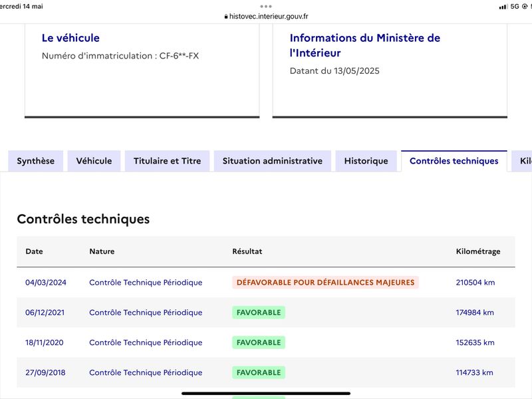Tap the date in the status bar
Viewport: 532px width, 399px height.
21,6
